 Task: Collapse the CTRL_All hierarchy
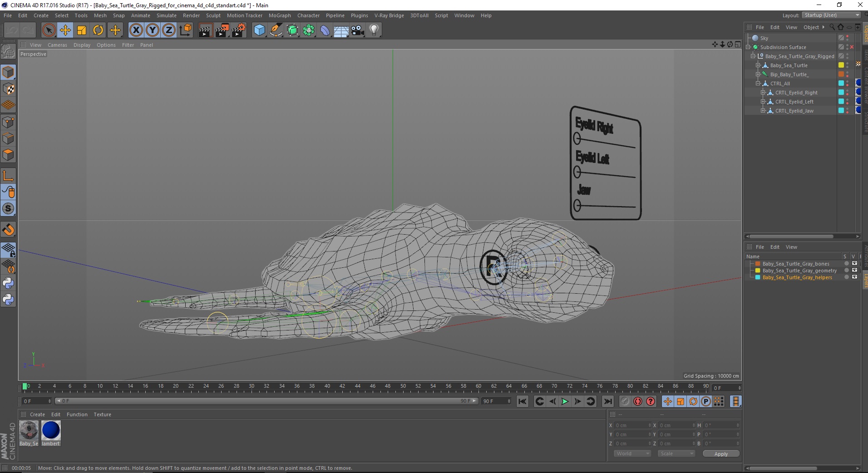(x=758, y=84)
